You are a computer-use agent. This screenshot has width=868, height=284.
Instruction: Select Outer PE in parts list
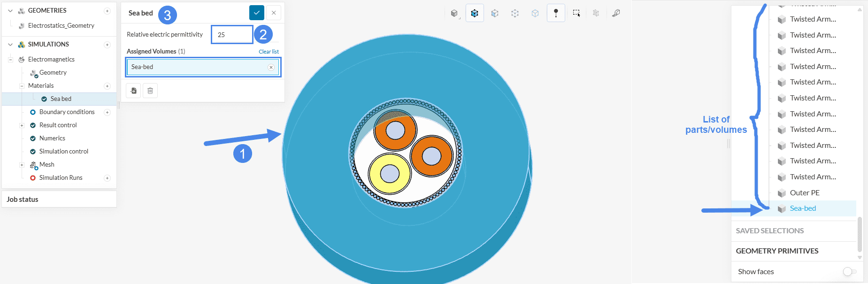[804, 192]
